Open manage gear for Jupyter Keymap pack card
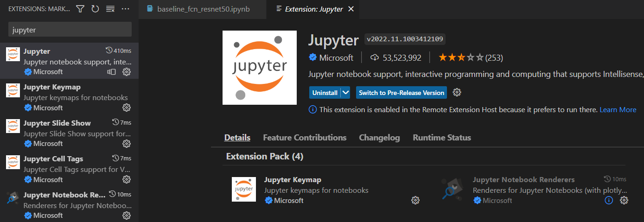 [415, 200]
